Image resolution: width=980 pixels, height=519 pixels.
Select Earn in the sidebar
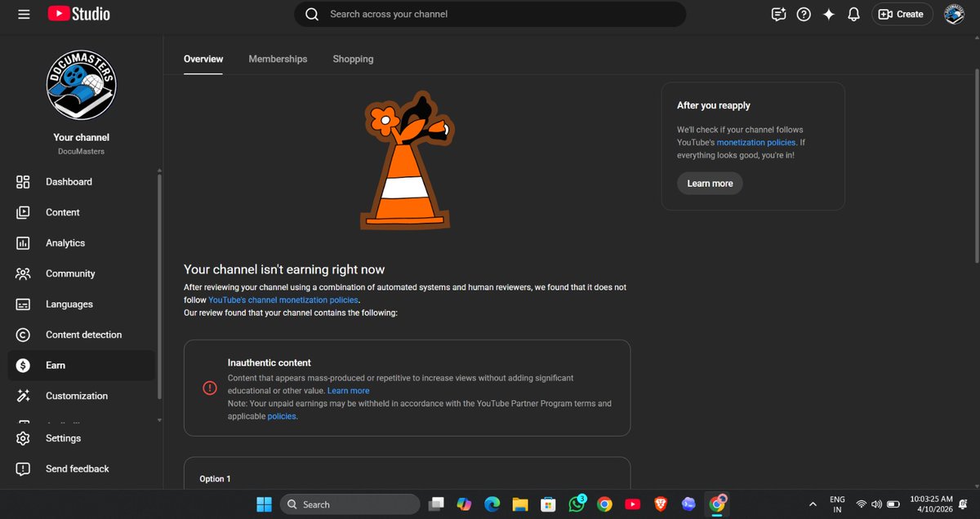(x=82, y=366)
